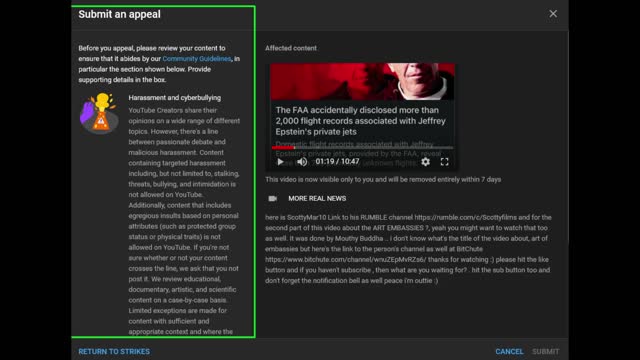Click the SUBMIT button
The height and width of the screenshot is (360, 640).
[545, 351]
